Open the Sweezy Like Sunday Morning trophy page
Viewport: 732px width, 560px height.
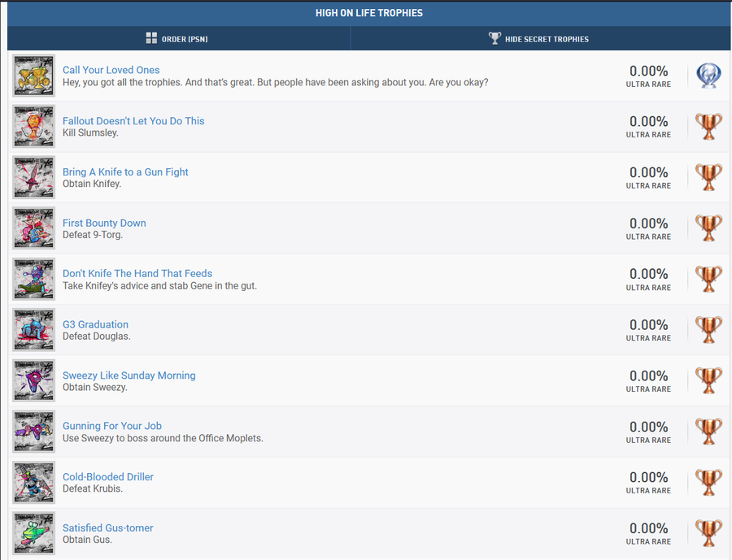pos(129,376)
